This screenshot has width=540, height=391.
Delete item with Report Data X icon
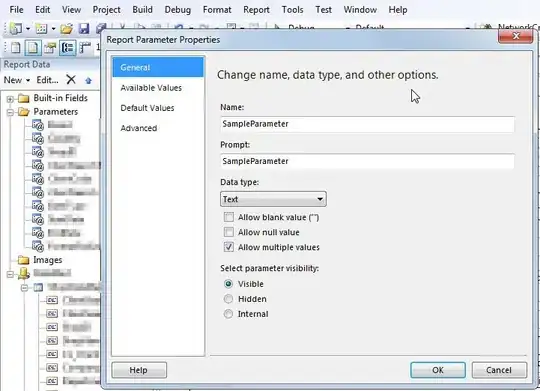(x=71, y=80)
